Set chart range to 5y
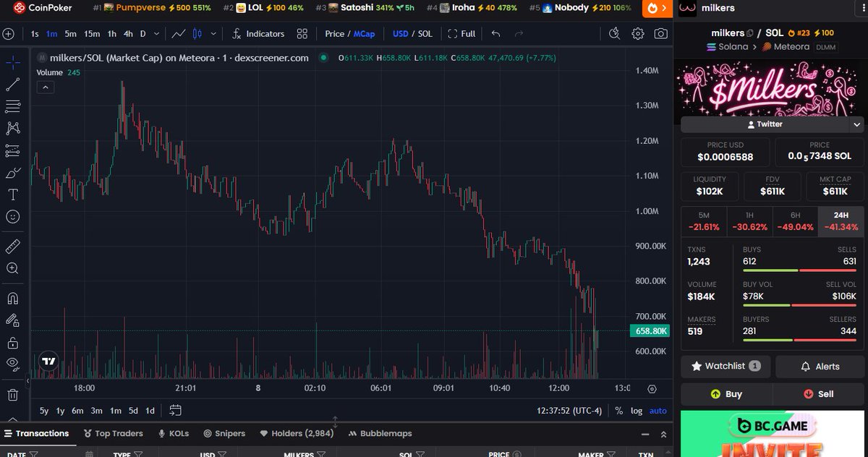The width and height of the screenshot is (868, 457). [x=44, y=411]
